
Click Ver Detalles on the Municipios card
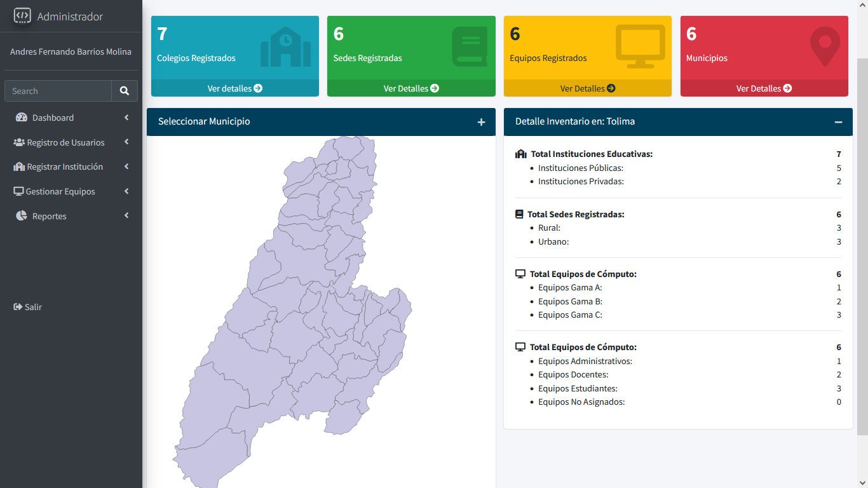(x=764, y=88)
